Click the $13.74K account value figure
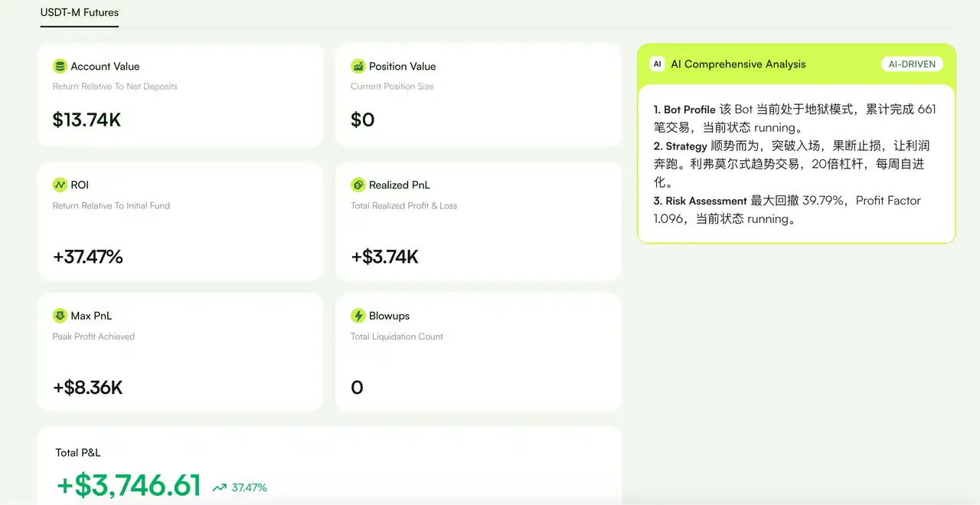Viewport: 980px width, 505px height. [x=87, y=120]
